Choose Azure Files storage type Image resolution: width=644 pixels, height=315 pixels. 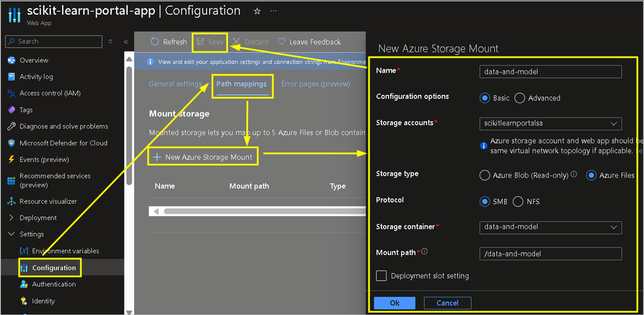(x=591, y=176)
